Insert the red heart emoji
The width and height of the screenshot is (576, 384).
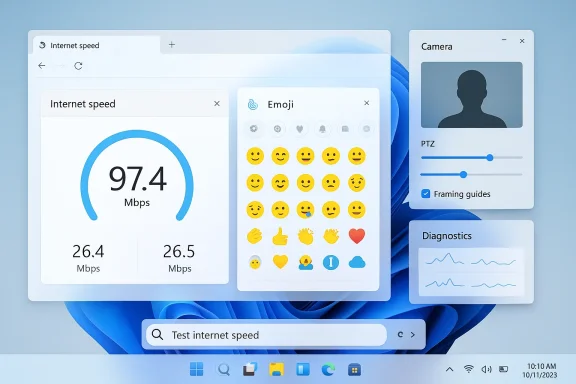[x=357, y=236]
